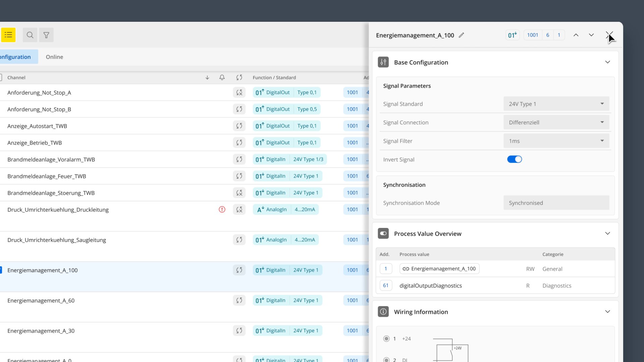Collapse the Base Configuration section
Screen dimensions: 644x362
[607, 62]
